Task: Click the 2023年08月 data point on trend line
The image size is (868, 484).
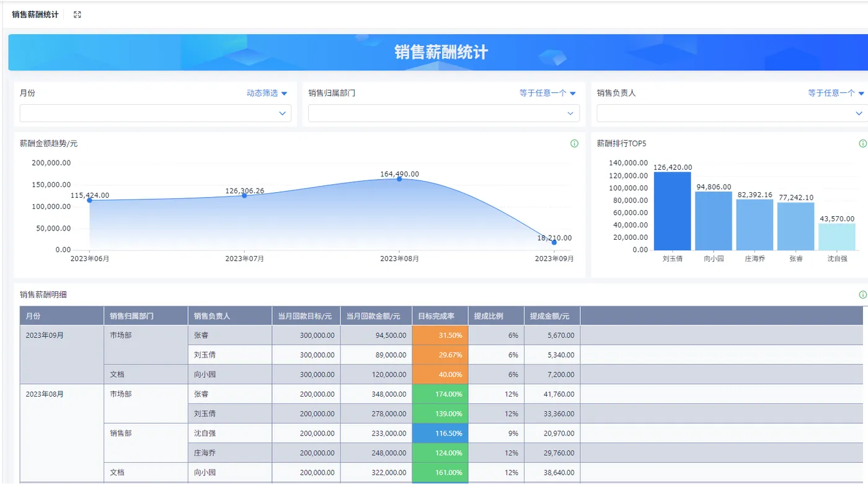Action: 399,178
